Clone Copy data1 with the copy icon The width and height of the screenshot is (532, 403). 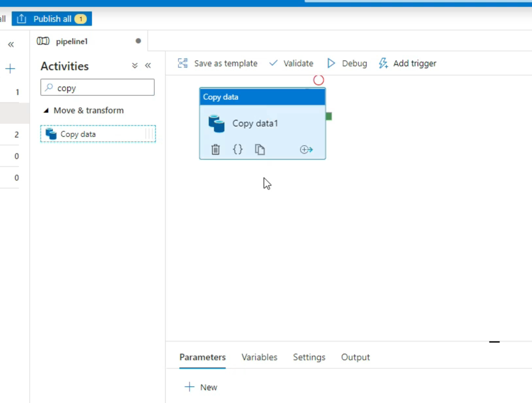click(260, 150)
